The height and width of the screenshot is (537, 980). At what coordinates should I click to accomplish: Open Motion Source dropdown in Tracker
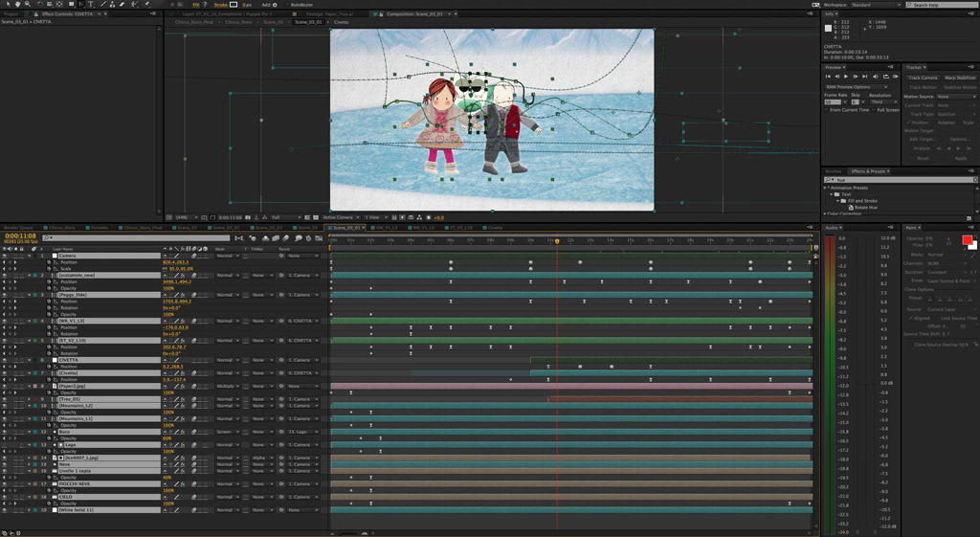pos(956,97)
